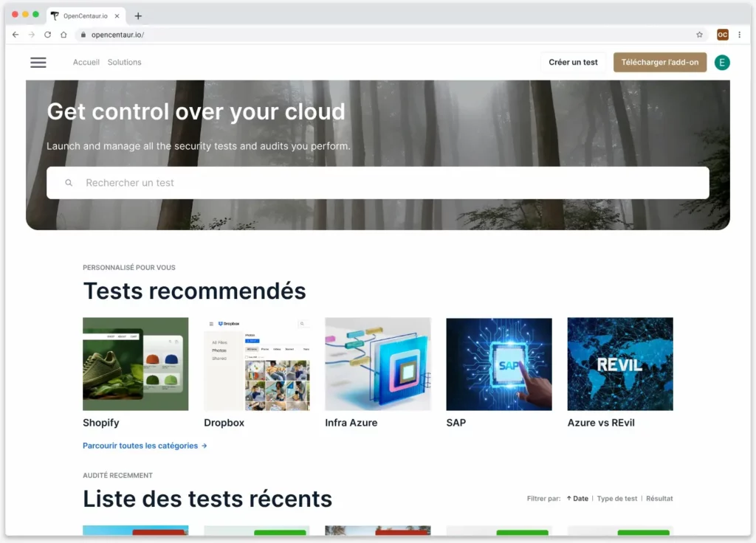Open Solutions in navigation
756x543 pixels.
pos(124,62)
